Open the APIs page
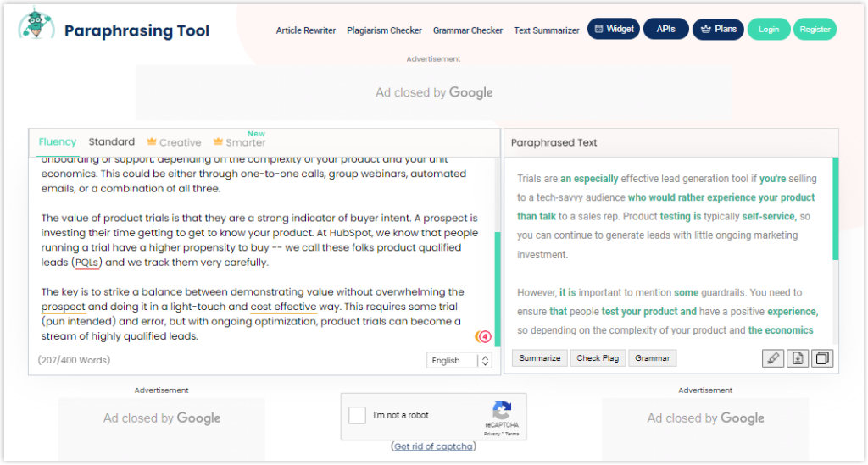868x465 pixels. point(666,29)
